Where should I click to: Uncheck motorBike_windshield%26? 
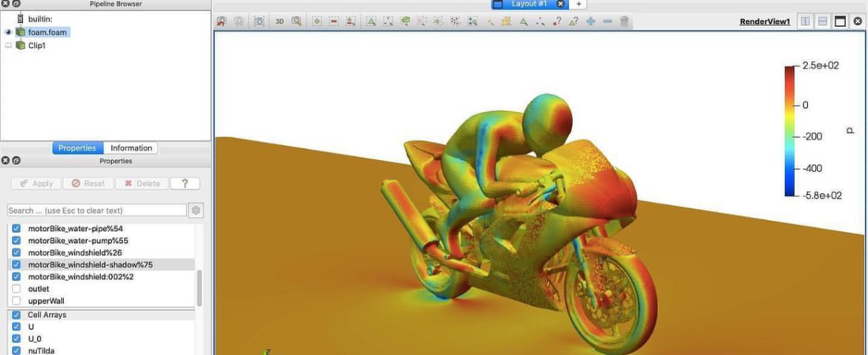(16, 252)
